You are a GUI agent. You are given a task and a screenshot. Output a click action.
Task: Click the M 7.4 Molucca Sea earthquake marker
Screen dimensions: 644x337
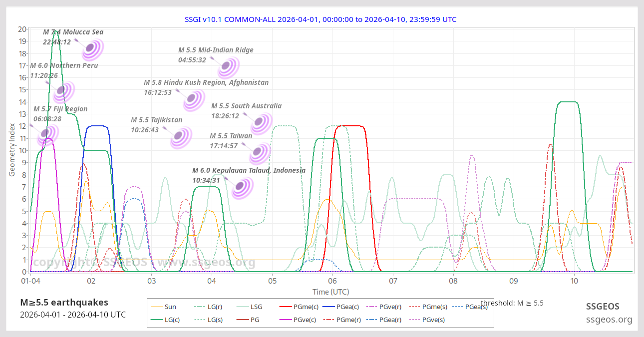(x=92, y=48)
